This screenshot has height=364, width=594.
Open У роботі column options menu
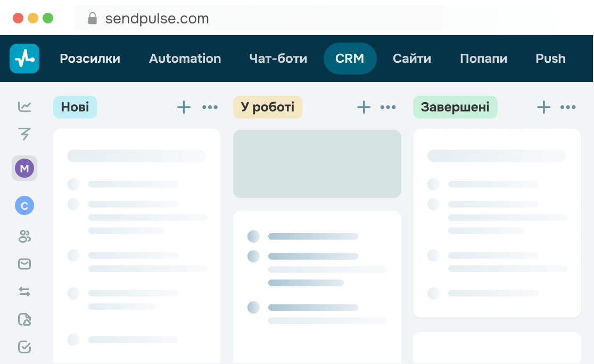point(388,107)
